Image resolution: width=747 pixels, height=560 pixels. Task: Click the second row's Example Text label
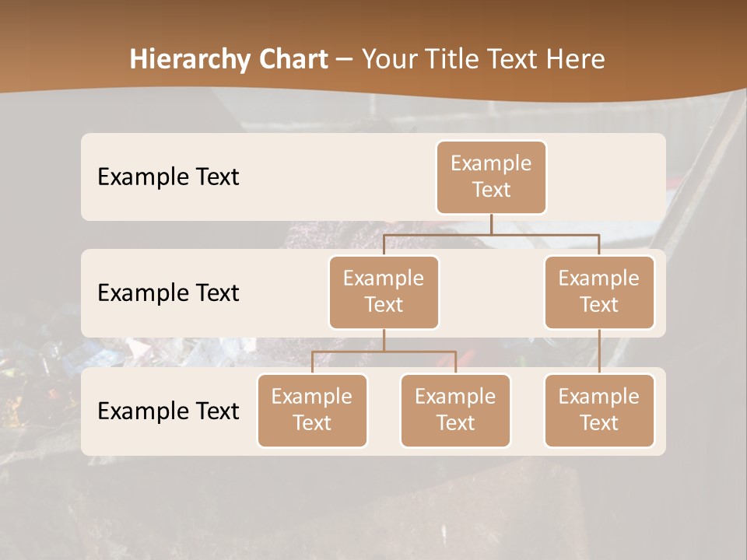tap(168, 293)
